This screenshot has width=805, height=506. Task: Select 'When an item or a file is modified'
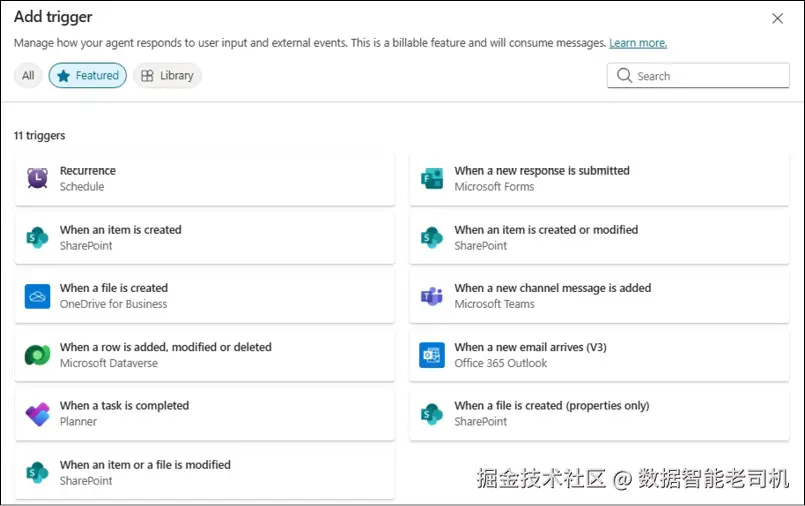[145, 464]
